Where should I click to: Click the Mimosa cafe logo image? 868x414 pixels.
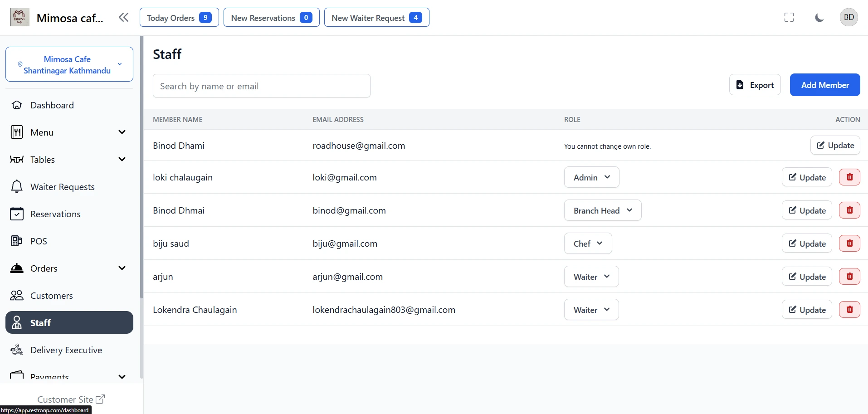point(20,18)
